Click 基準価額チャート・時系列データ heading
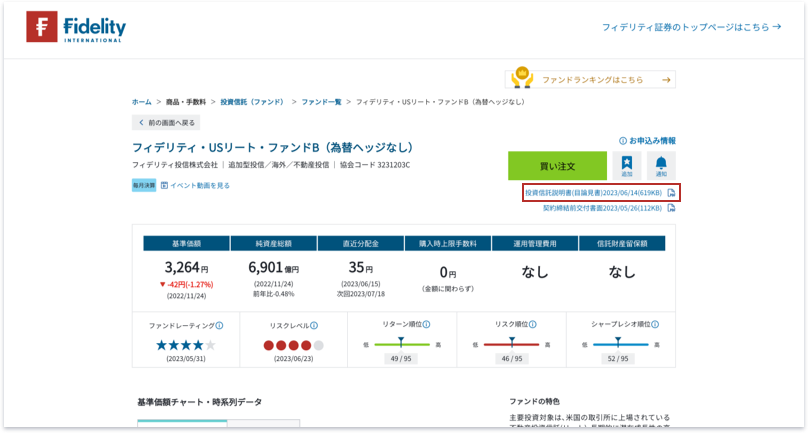 [199, 402]
